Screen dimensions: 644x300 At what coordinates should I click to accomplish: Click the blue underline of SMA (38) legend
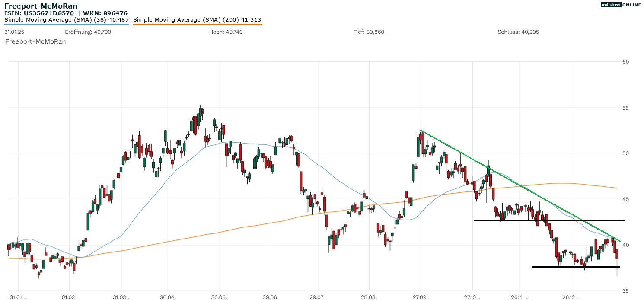[x=67, y=24]
